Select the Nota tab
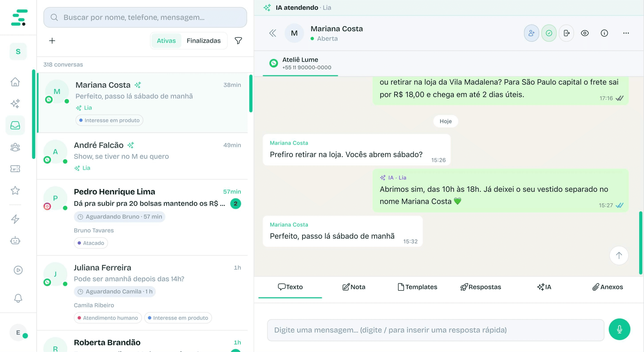The width and height of the screenshot is (644, 352). coord(354,287)
